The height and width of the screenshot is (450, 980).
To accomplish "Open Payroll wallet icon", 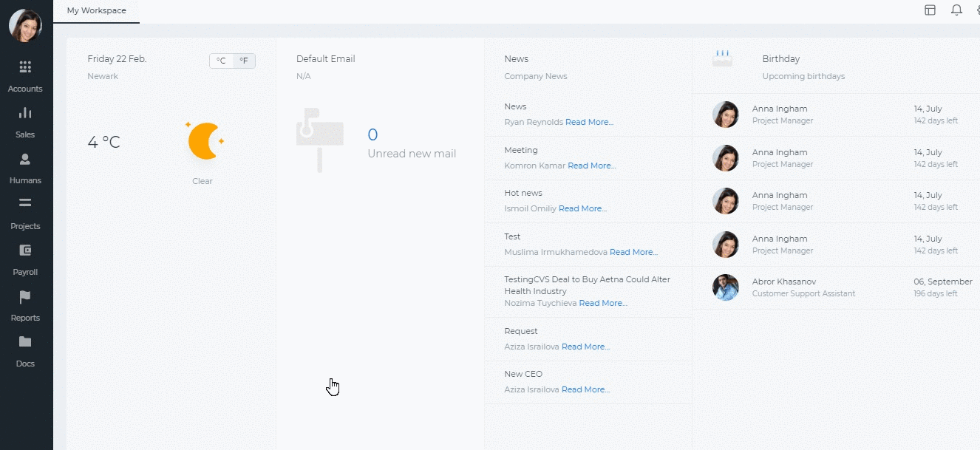I will [25, 250].
